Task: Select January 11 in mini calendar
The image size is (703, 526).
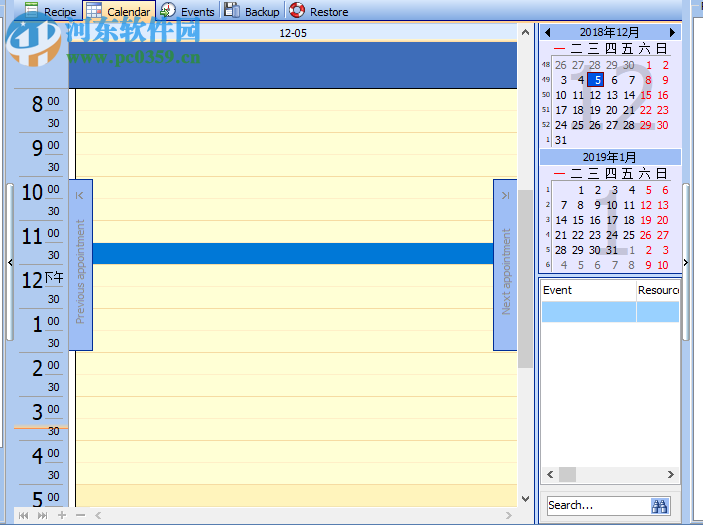Action: click(629, 205)
